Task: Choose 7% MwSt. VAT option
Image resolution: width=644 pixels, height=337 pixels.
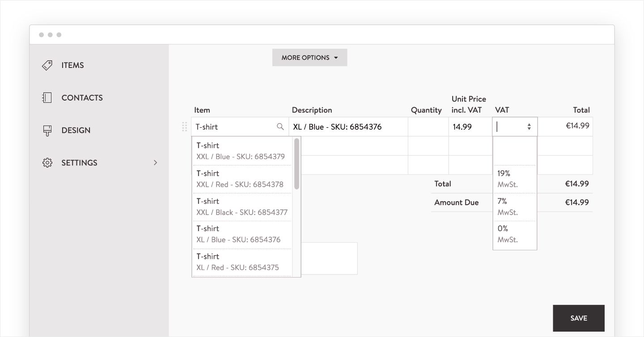Action: tap(515, 206)
